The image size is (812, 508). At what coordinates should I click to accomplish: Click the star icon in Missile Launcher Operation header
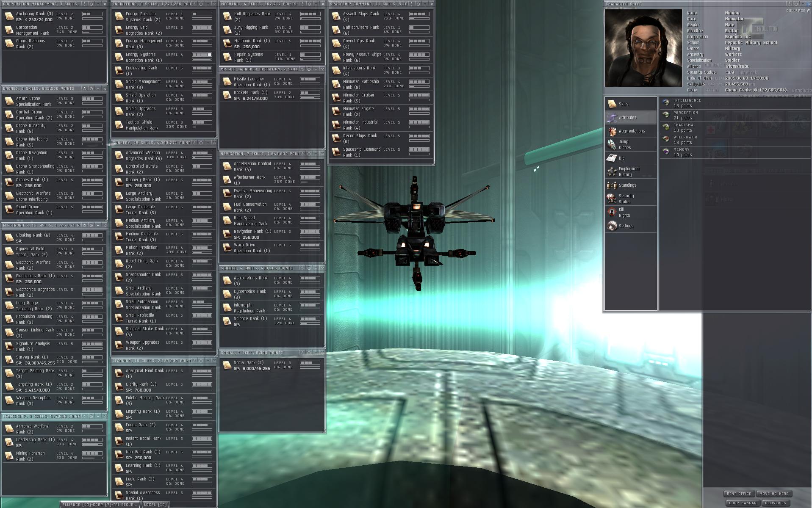tap(302, 69)
